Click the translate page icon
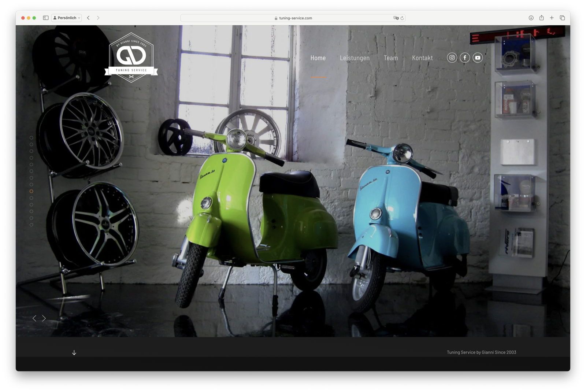 [396, 18]
